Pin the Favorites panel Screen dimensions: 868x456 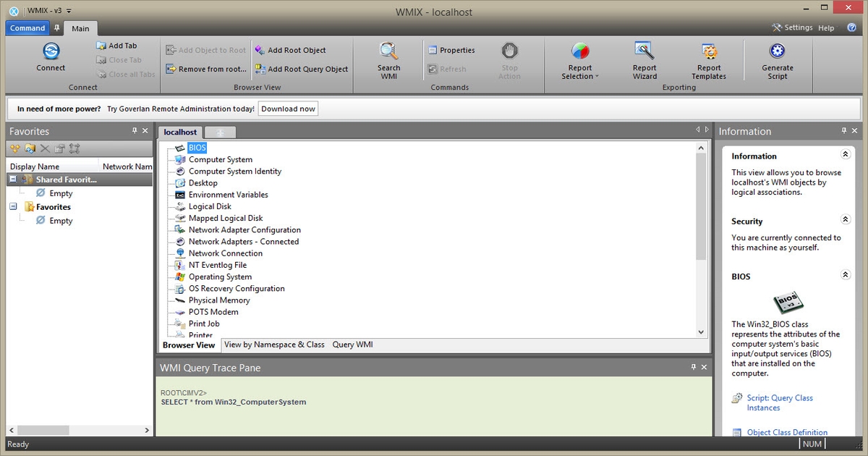coord(135,131)
